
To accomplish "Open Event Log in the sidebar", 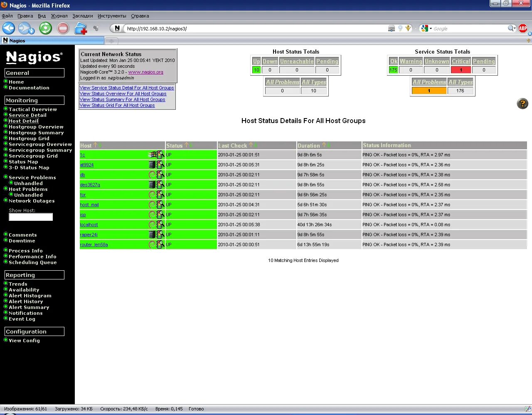I will (x=22, y=319).
